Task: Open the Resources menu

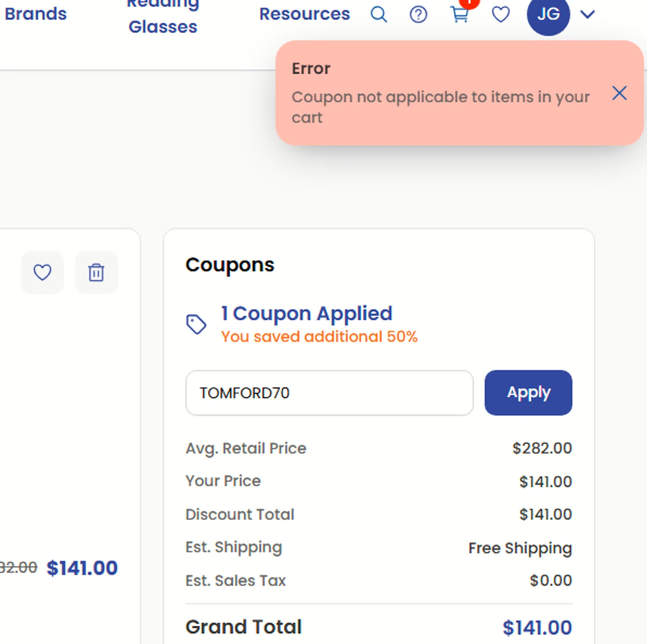Action: 305,14
